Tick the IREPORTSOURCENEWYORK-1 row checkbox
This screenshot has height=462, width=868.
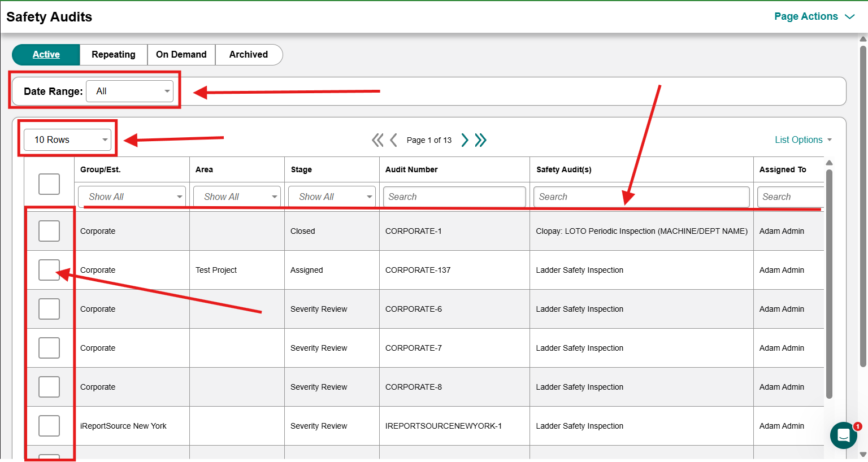click(x=49, y=426)
